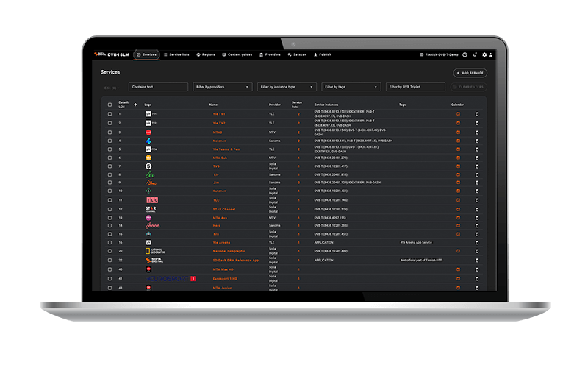Check the checkbox for Yle TV1 row
This screenshot has width=588, height=368.
click(110, 114)
